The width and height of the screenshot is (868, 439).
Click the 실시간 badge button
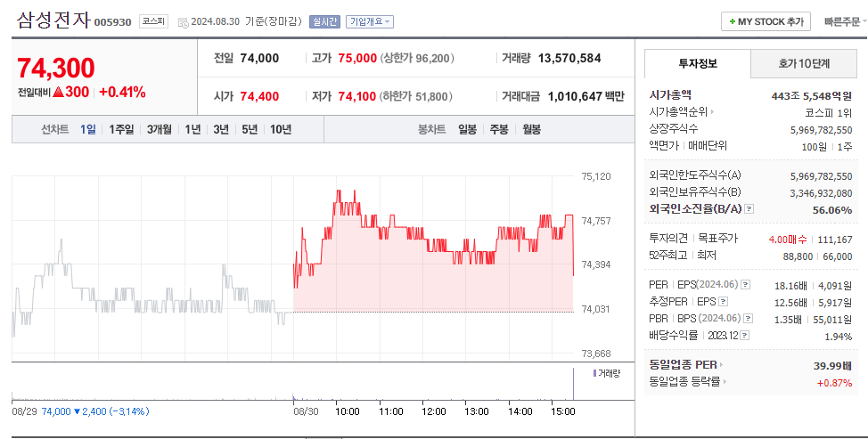pyautogui.click(x=324, y=21)
